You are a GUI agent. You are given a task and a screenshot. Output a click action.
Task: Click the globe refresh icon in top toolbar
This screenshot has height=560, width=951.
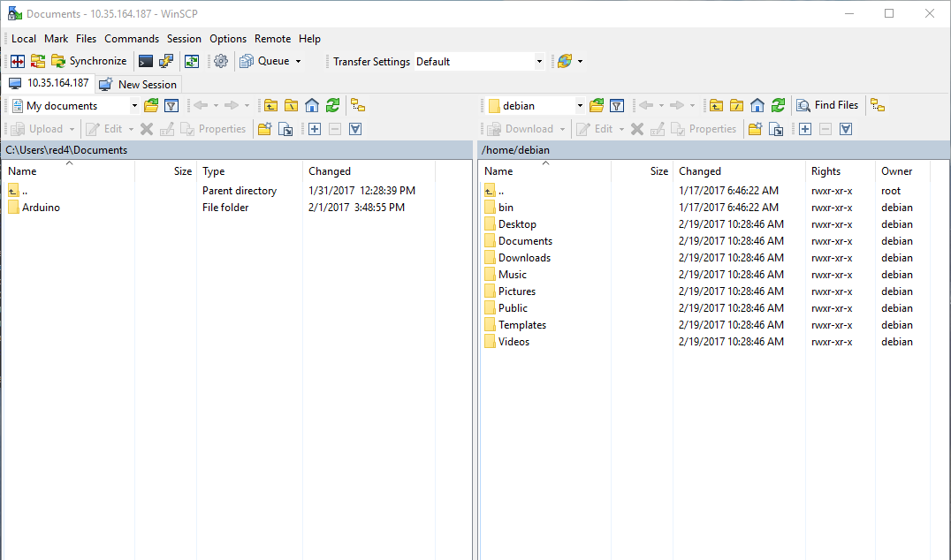pos(565,61)
